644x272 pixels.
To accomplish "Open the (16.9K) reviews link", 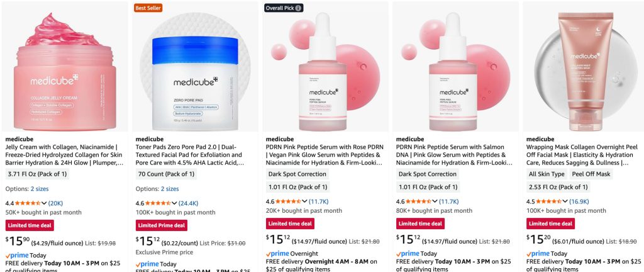I will 579,201.
